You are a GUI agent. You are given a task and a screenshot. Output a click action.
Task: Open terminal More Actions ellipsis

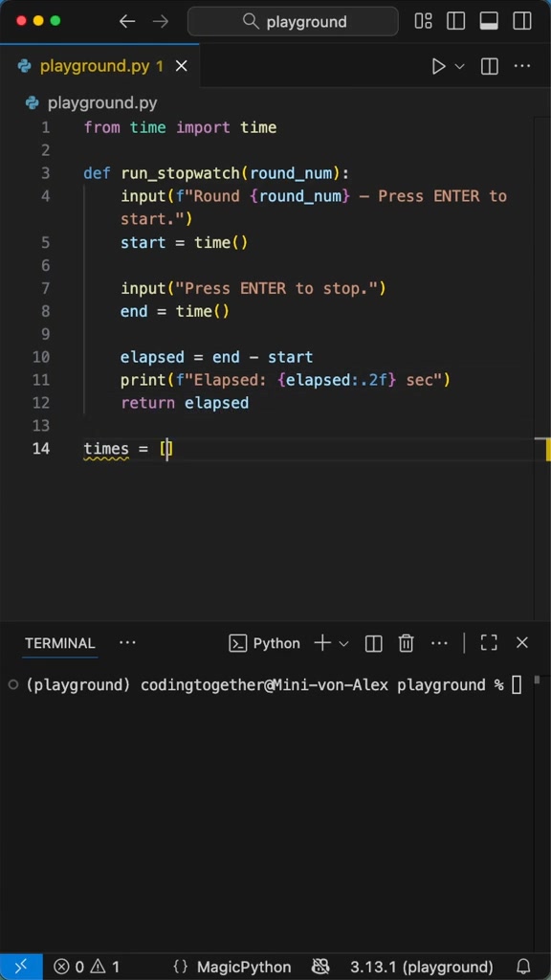tap(440, 643)
